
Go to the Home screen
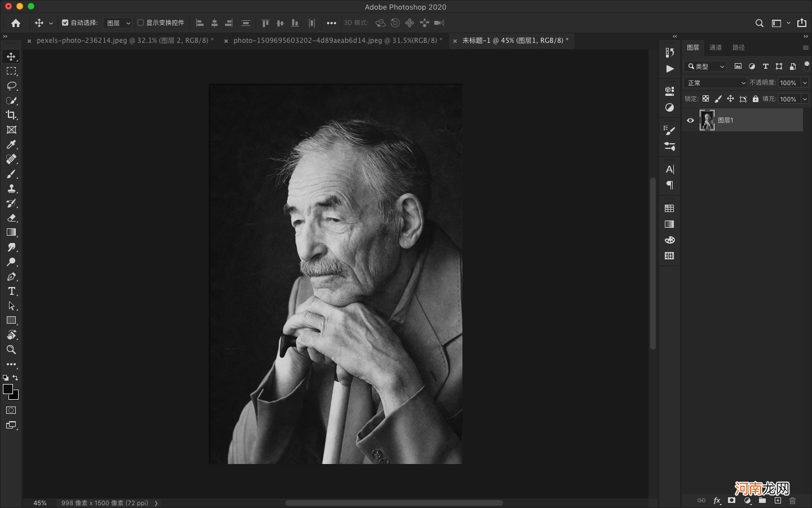click(x=16, y=23)
